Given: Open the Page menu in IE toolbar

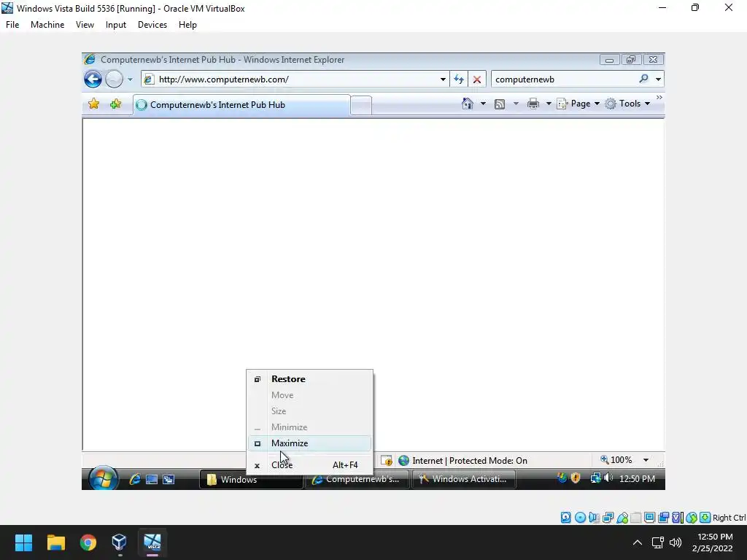Looking at the screenshot, I should [x=578, y=104].
